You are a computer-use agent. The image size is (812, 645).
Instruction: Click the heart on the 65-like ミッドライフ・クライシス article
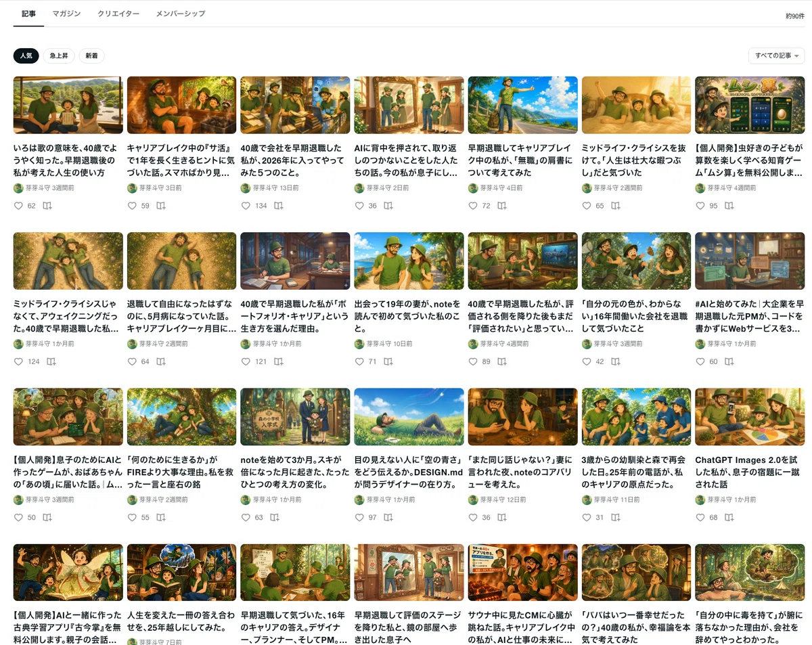[587, 206]
